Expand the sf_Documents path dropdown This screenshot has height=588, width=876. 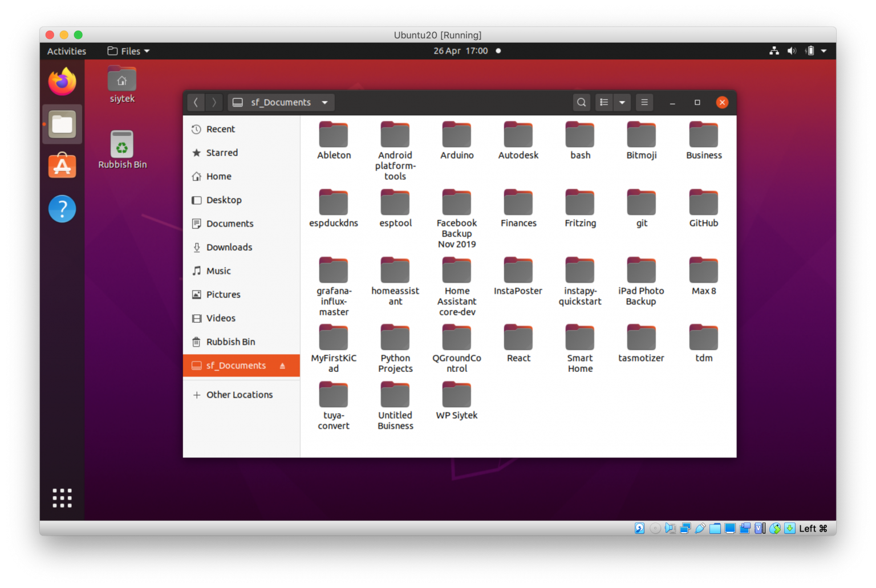click(x=325, y=103)
